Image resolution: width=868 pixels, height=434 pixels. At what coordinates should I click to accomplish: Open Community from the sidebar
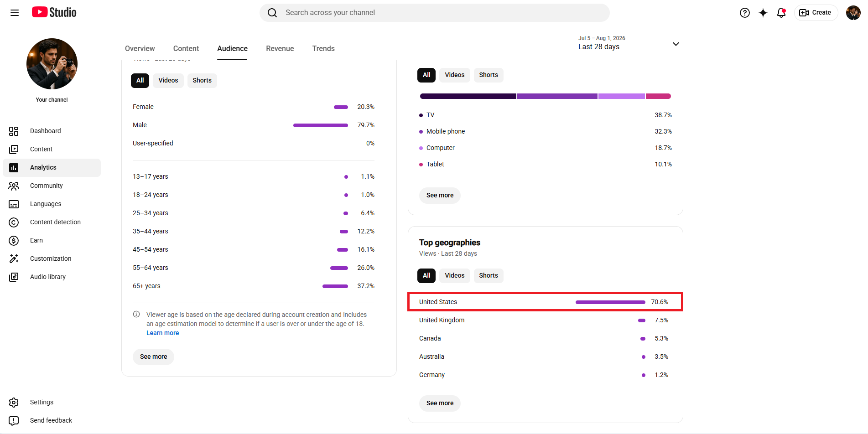coord(52,186)
